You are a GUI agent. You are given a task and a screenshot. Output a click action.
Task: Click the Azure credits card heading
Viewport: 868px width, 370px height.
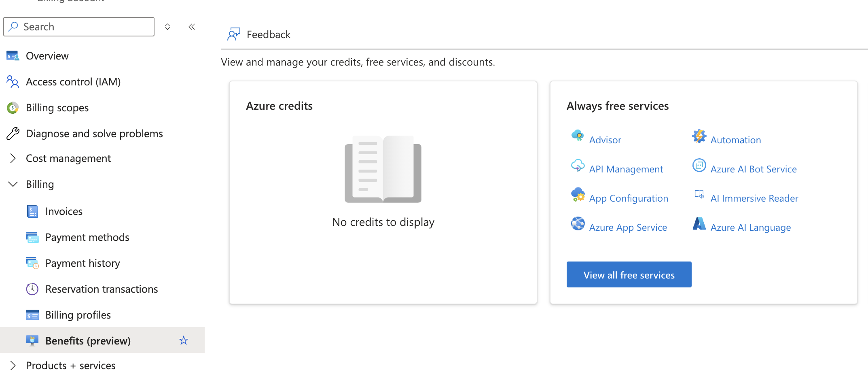pos(279,106)
